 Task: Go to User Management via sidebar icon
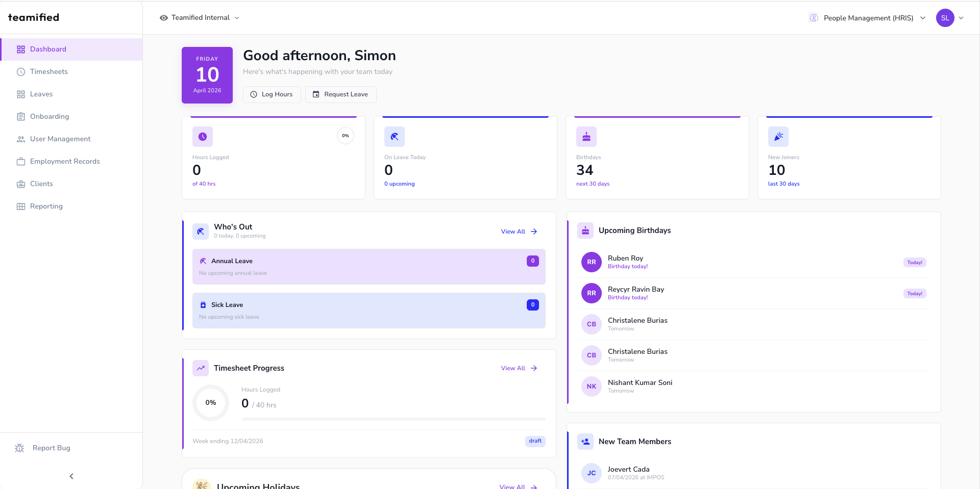(20, 139)
